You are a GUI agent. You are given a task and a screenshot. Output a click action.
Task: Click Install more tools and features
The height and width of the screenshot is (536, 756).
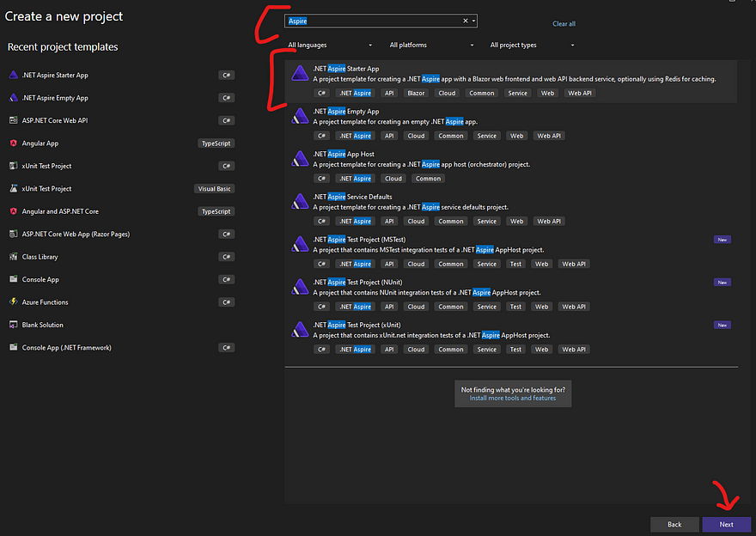(513, 399)
